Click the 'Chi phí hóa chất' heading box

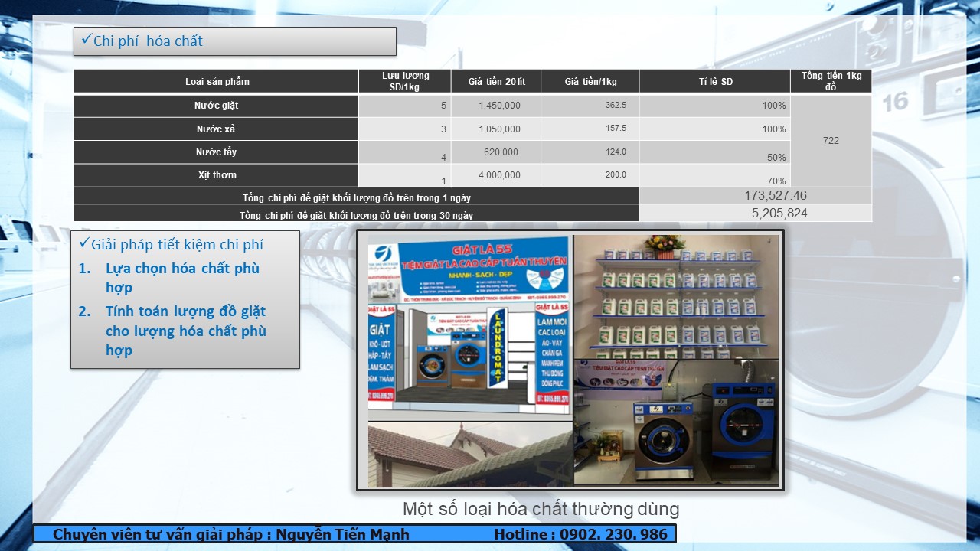tap(235, 41)
